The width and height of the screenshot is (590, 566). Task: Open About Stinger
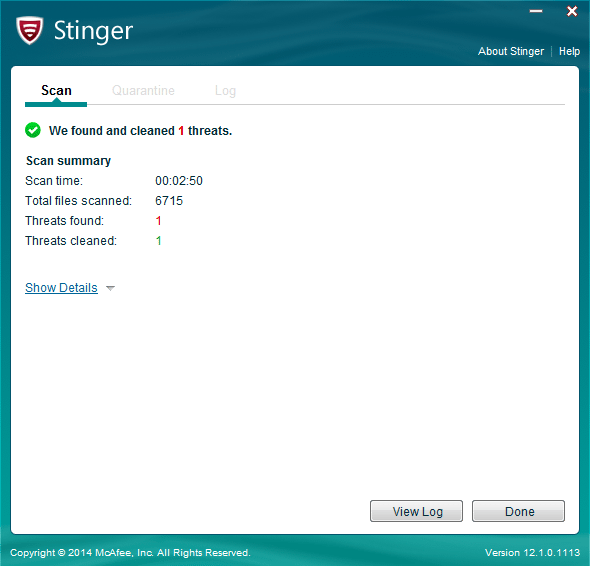pyautogui.click(x=511, y=51)
